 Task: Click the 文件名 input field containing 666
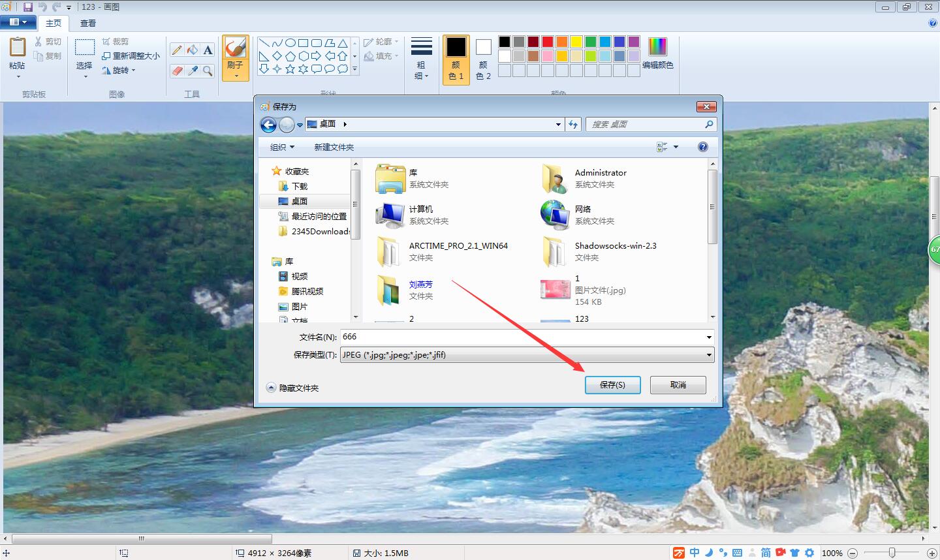click(527, 337)
